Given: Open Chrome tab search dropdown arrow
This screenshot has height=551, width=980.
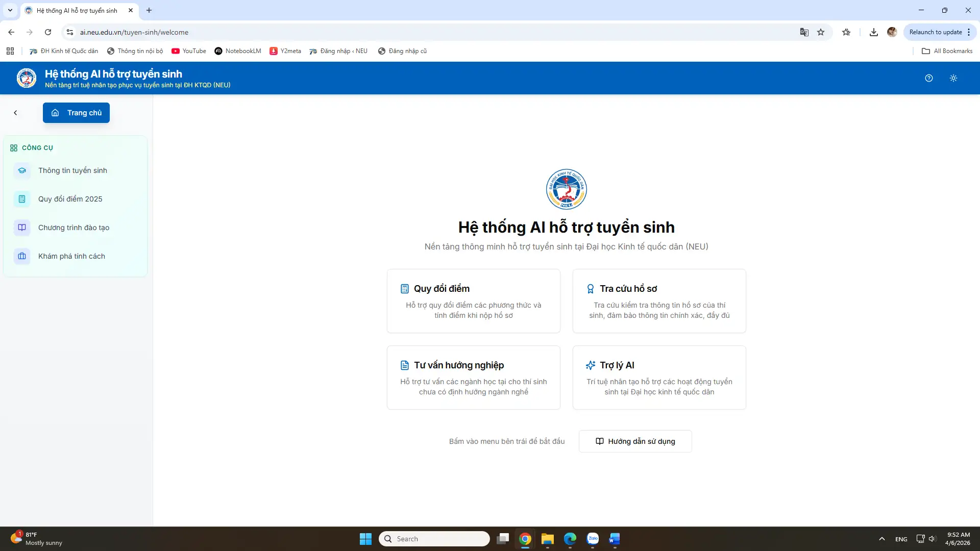Looking at the screenshot, I should (10, 10).
